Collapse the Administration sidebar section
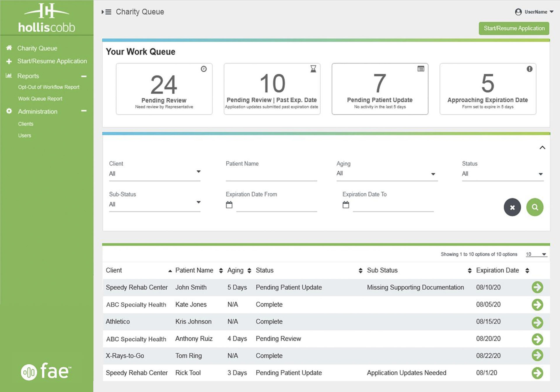The width and height of the screenshot is (560, 392). point(84,111)
